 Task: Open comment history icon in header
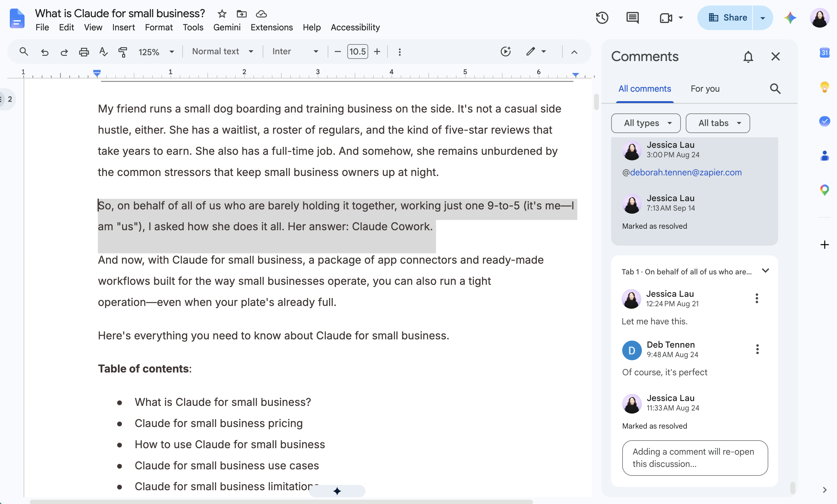[633, 18]
